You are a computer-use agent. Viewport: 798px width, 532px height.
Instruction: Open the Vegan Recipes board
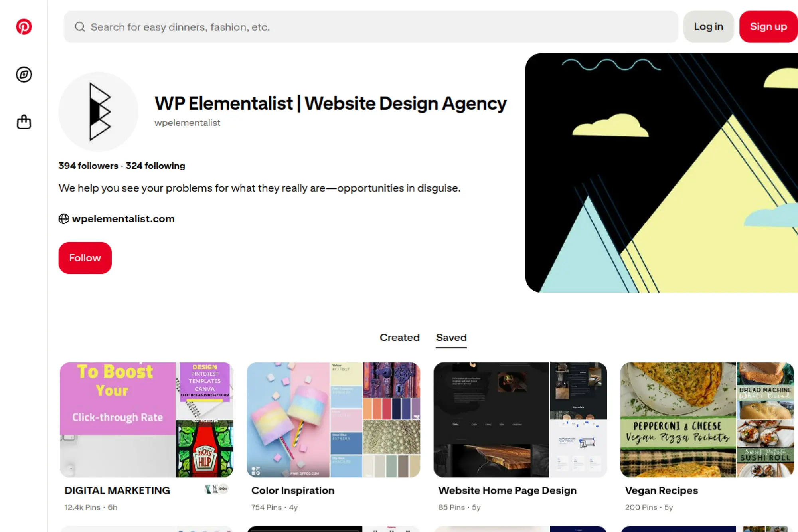(707, 420)
